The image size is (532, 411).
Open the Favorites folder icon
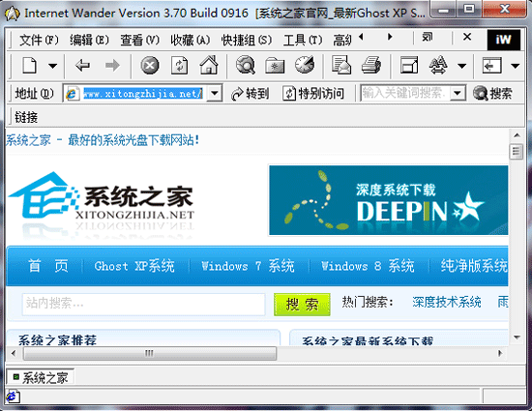pyautogui.click(x=275, y=66)
